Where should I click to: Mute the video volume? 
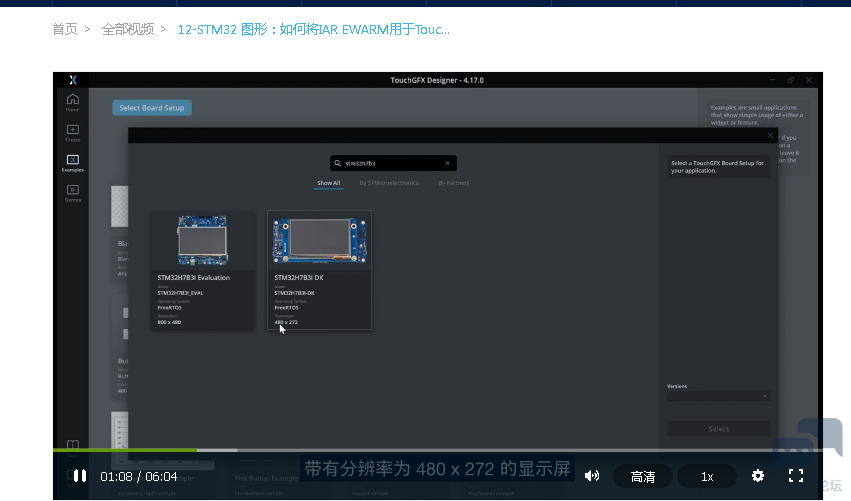[592, 476]
